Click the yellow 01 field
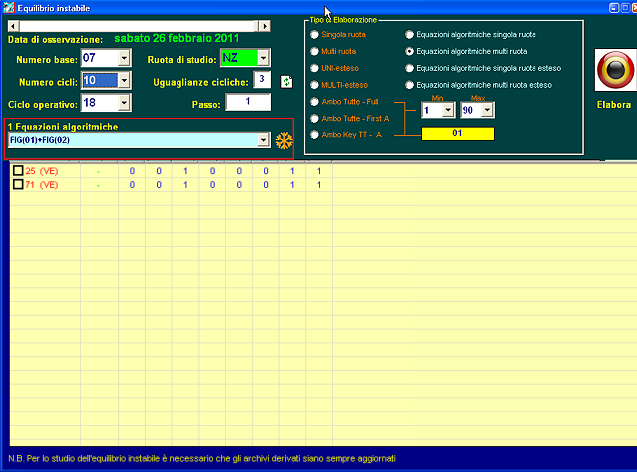The image size is (637, 472). tap(455, 133)
